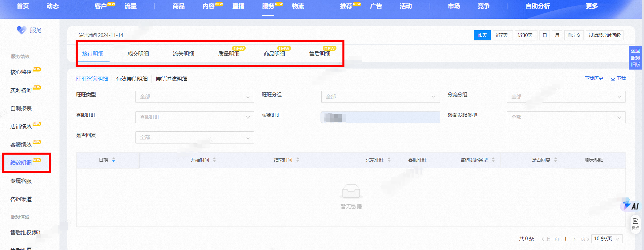Select the 月 time granularity

[557, 35]
